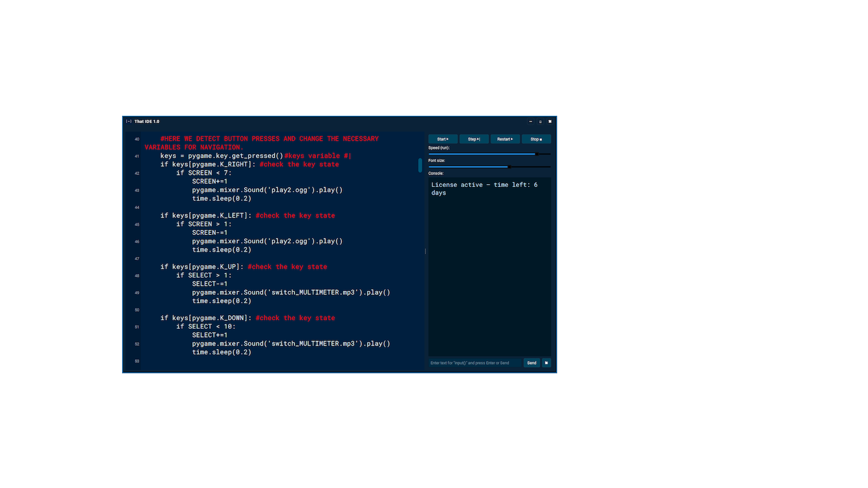
Task: Click the "#keys variable" comment
Action: [313, 156]
